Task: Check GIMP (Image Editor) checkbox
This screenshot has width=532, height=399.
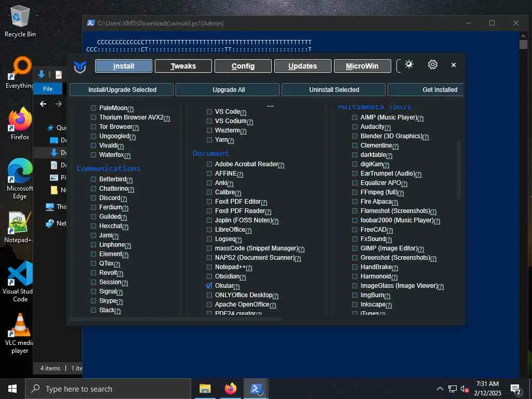Action: coord(354,248)
